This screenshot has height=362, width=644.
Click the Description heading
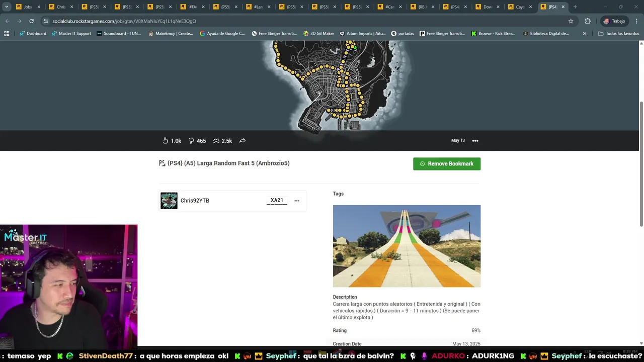tap(345, 297)
